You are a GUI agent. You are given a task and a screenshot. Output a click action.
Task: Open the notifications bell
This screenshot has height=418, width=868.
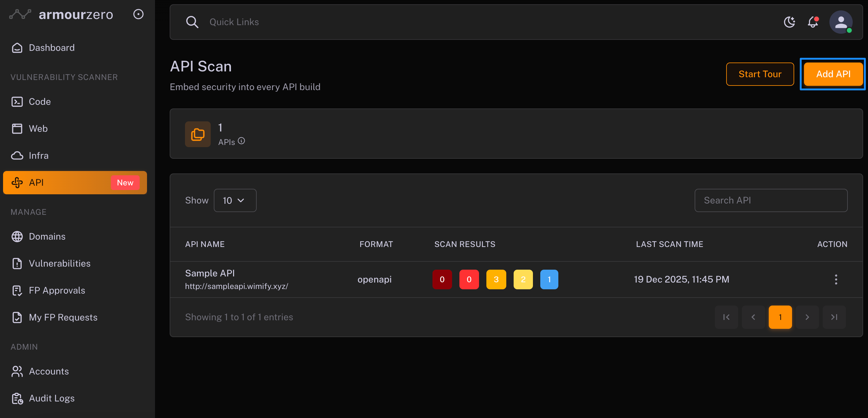point(813,22)
